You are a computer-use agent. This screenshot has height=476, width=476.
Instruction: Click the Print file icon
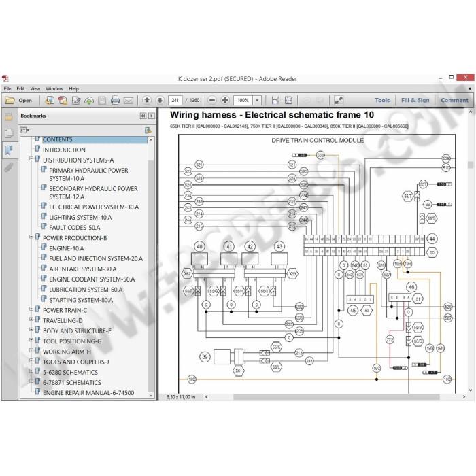click(115, 100)
